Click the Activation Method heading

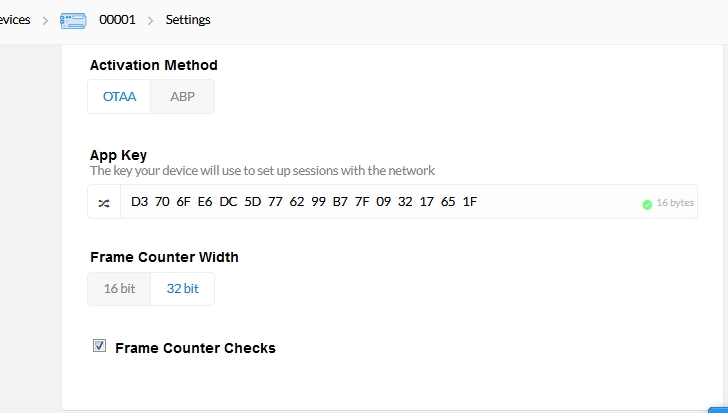[x=154, y=65]
